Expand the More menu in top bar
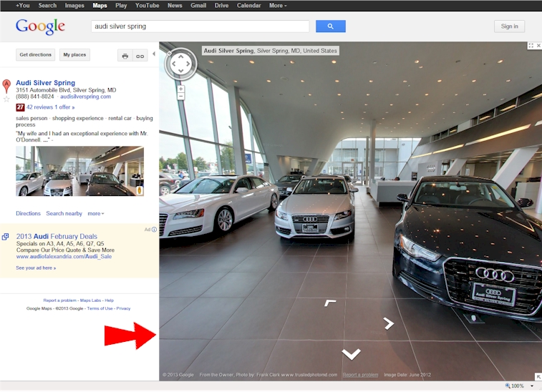 click(x=278, y=6)
